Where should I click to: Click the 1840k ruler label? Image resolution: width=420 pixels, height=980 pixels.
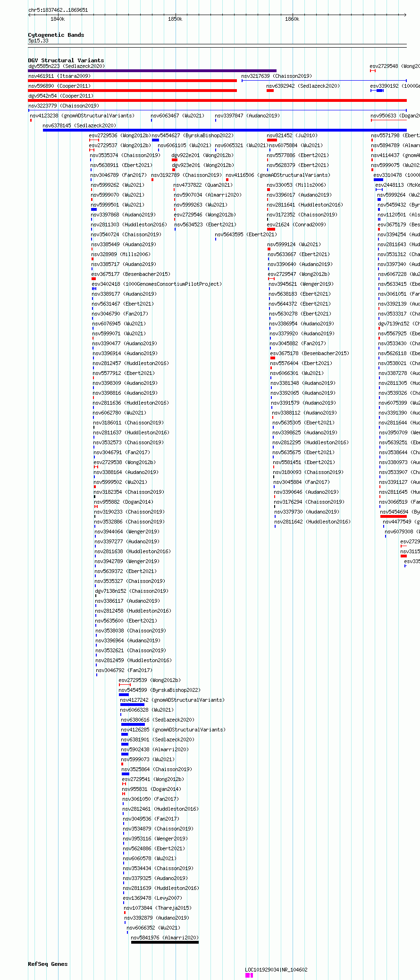pos(58,19)
